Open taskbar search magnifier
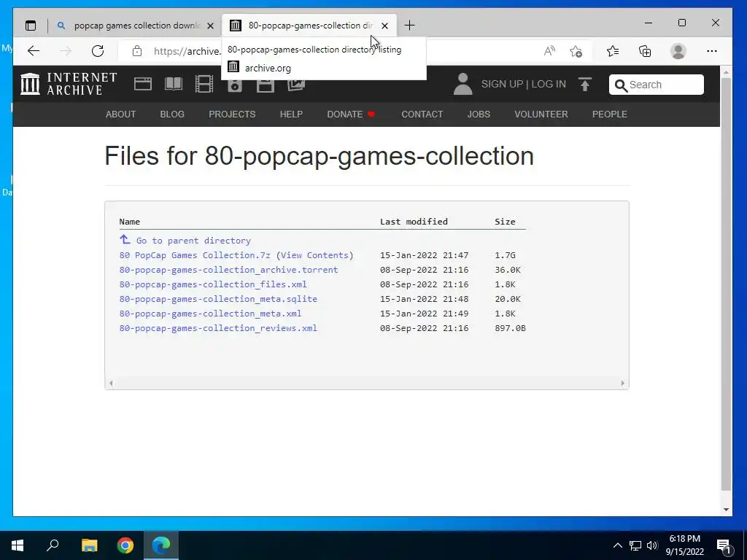This screenshot has height=560, width=747. point(53,545)
